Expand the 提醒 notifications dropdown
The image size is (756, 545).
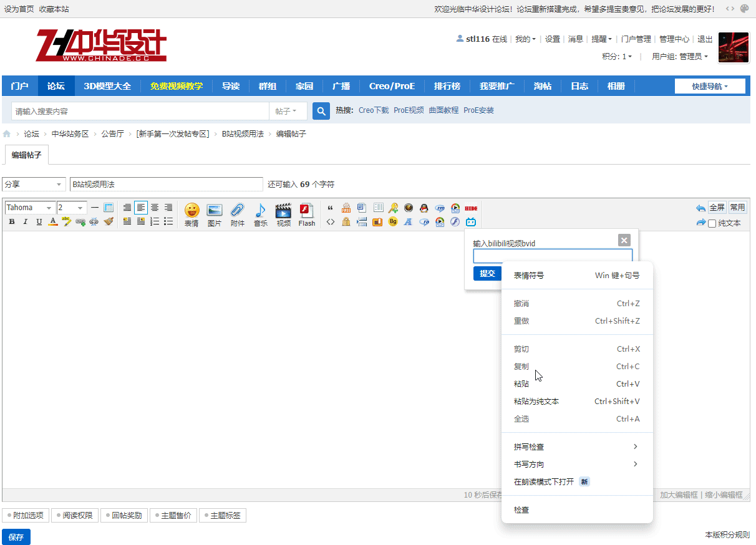click(x=601, y=39)
